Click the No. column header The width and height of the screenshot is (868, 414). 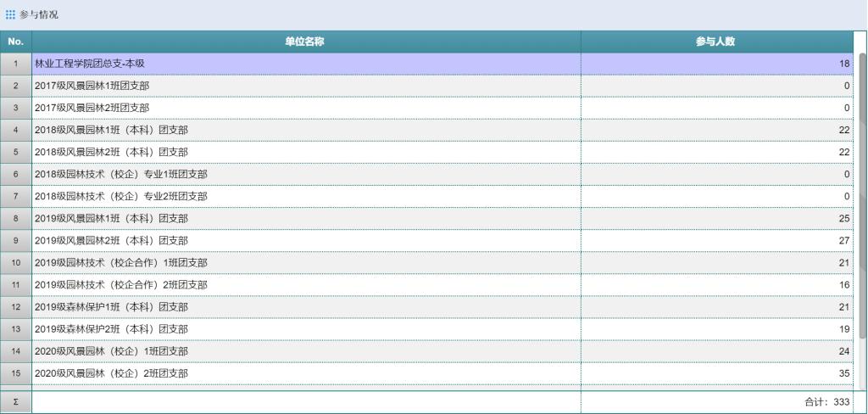tap(15, 42)
